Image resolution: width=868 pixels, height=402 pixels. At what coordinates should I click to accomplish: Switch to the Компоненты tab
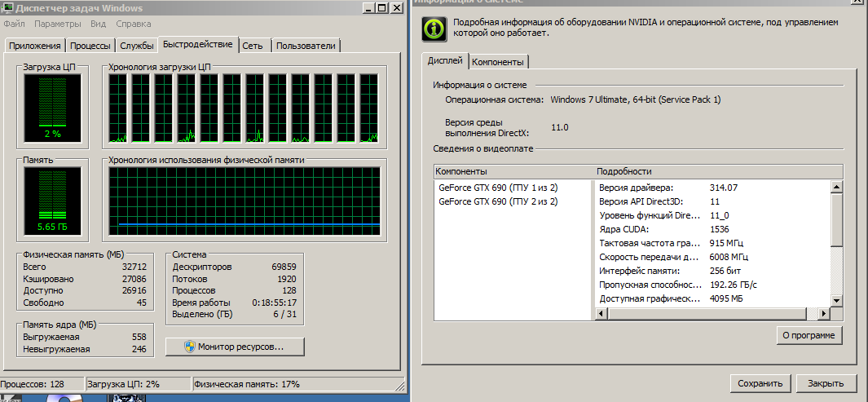click(498, 62)
